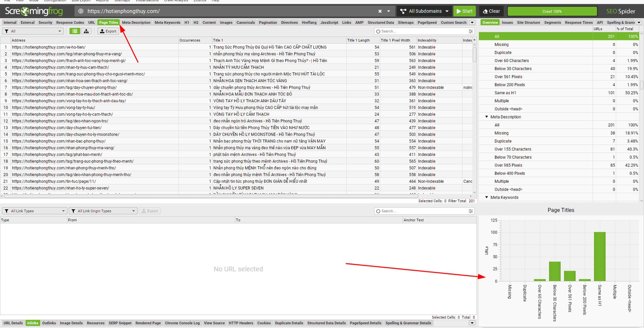This screenshot has height=328, width=644.
Task: Open the right panel tabs overflow dropdown
Action: click(x=639, y=22)
